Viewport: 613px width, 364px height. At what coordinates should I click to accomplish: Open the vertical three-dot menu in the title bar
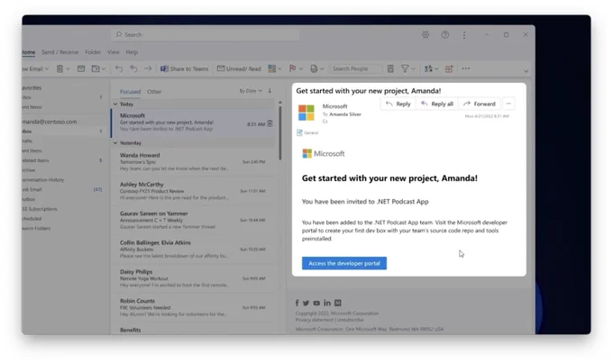(x=464, y=35)
